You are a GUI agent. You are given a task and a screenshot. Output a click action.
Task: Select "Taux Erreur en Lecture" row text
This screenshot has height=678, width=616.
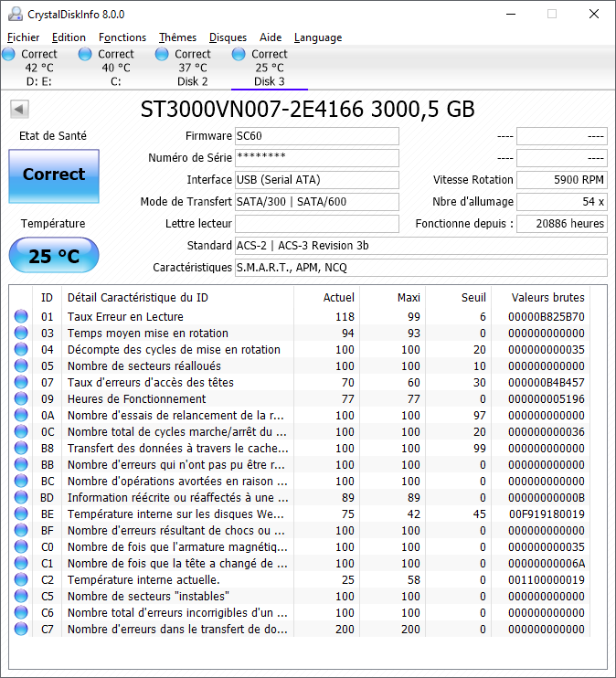point(125,316)
